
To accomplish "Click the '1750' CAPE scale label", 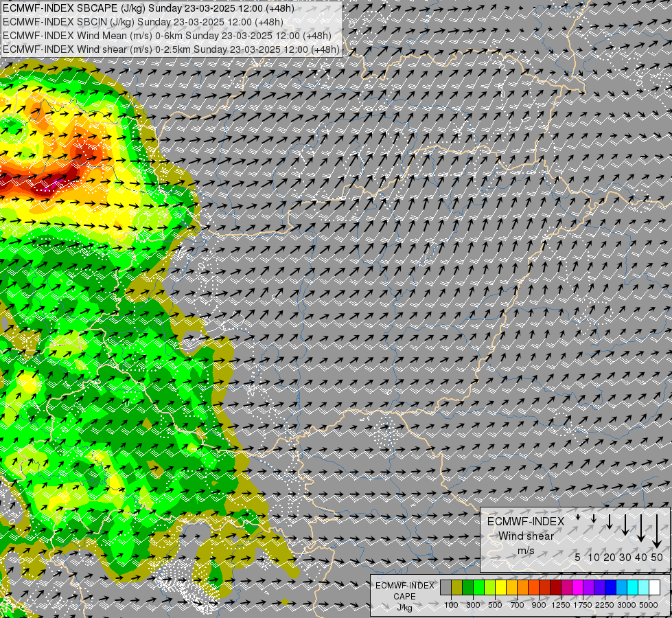I will point(583,605).
